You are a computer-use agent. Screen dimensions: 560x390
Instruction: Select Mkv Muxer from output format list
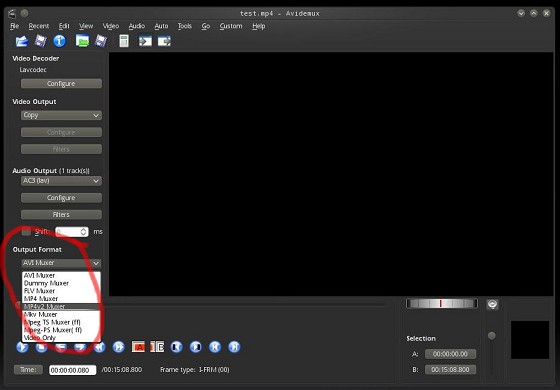[x=40, y=314]
